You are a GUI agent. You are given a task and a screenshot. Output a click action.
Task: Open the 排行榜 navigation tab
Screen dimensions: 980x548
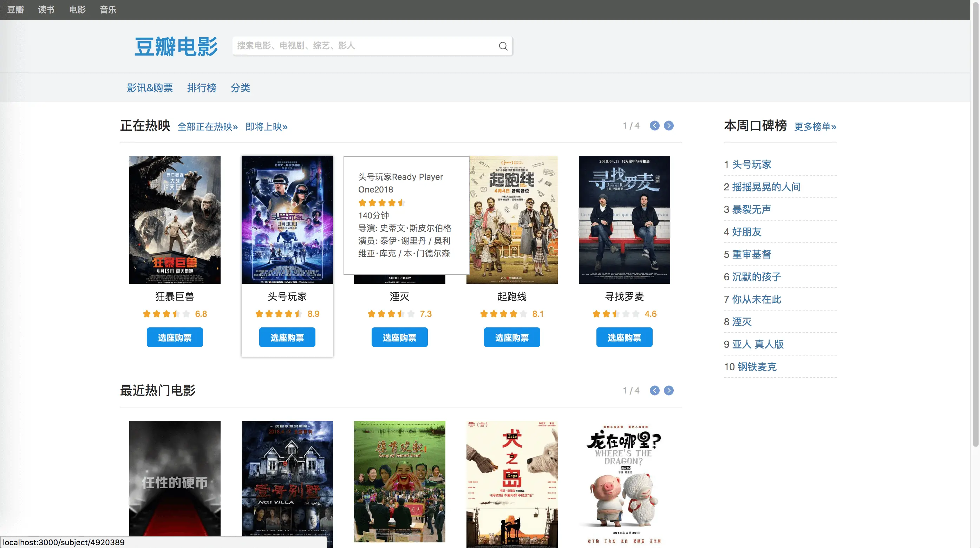click(202, 88)
